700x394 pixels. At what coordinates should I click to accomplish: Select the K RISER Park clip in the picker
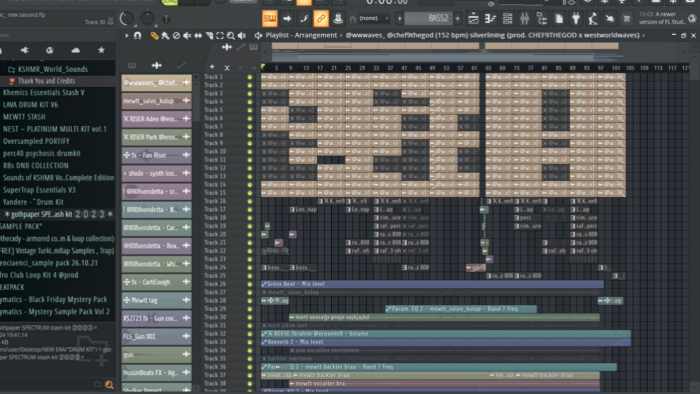pyautogui.click(x=156, y=137)
